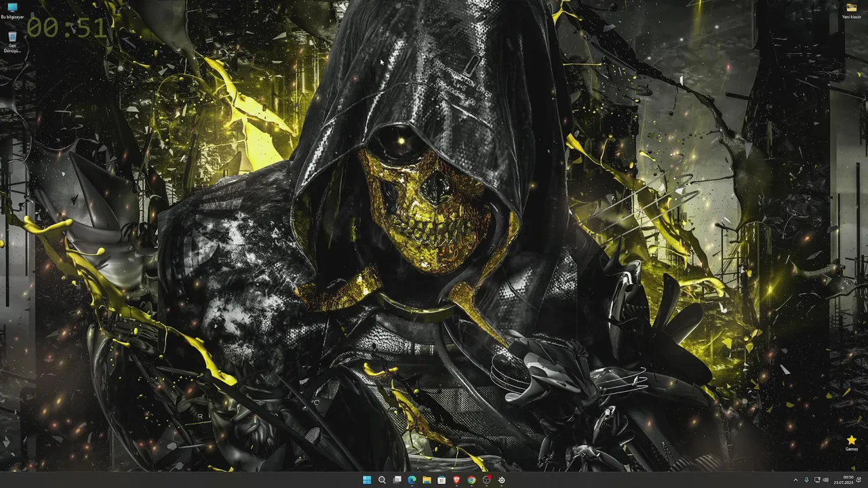
Task: Open the notification bell in the tray
Action: [859, 480]
